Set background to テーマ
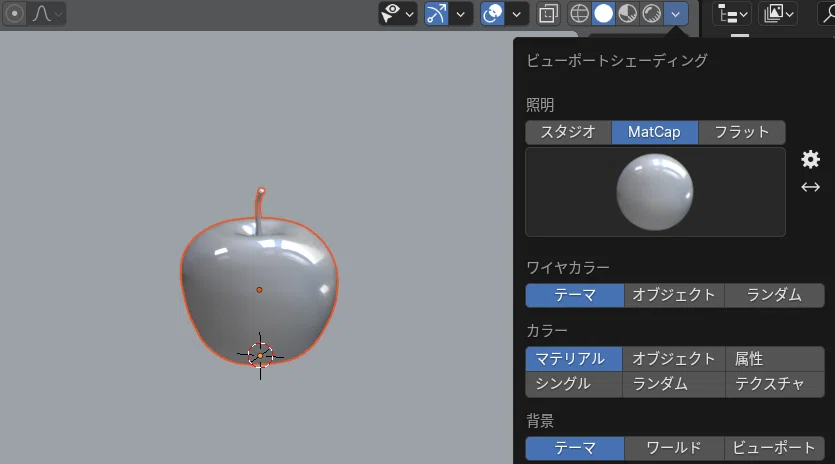 click(575, 448)
